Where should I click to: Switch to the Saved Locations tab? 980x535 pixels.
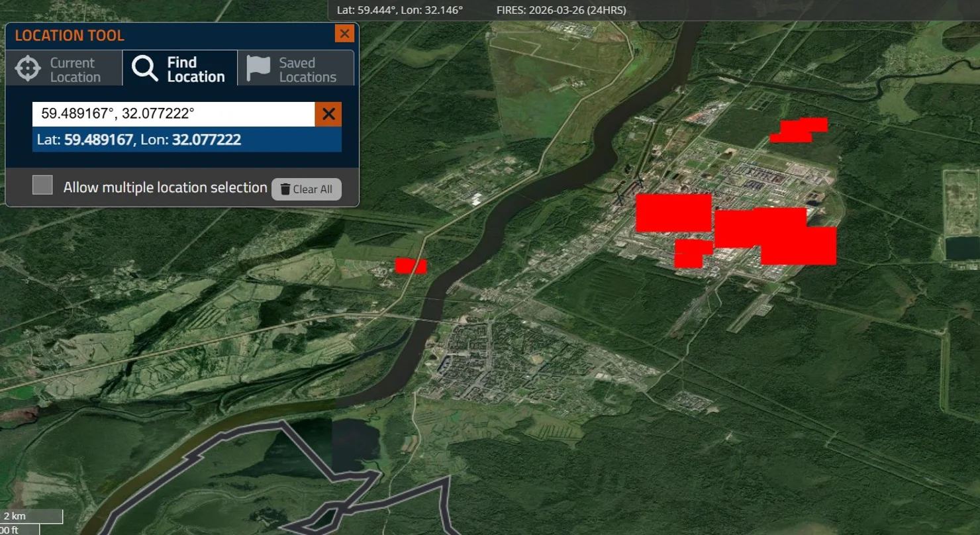[296, 69]
